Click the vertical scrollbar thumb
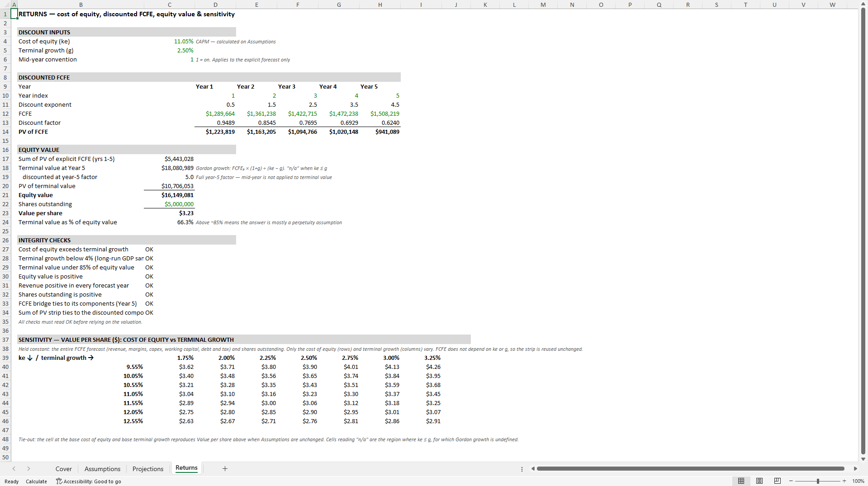 pos(863,231)
